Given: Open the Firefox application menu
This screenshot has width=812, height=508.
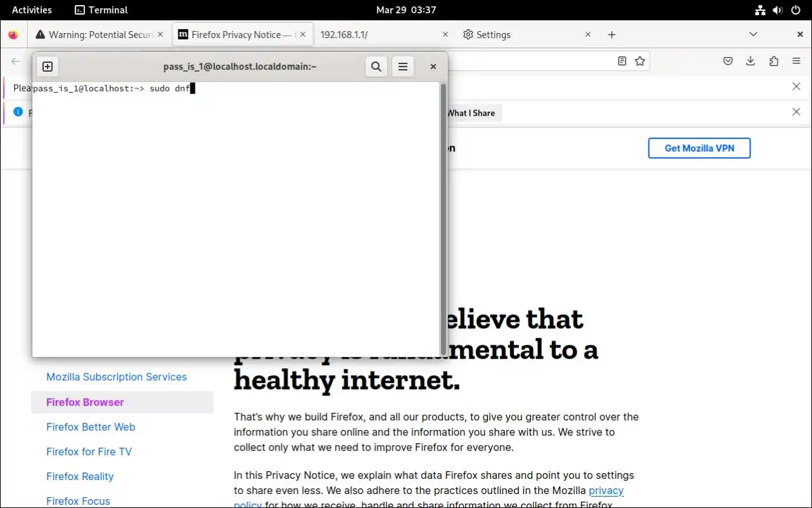Looking at the screenshot, I should tap(796, 61).
